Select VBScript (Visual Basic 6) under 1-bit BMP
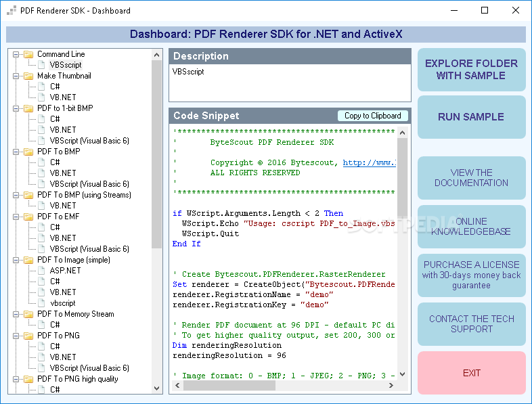The image size is (532, 404). (x=89, y=141)
